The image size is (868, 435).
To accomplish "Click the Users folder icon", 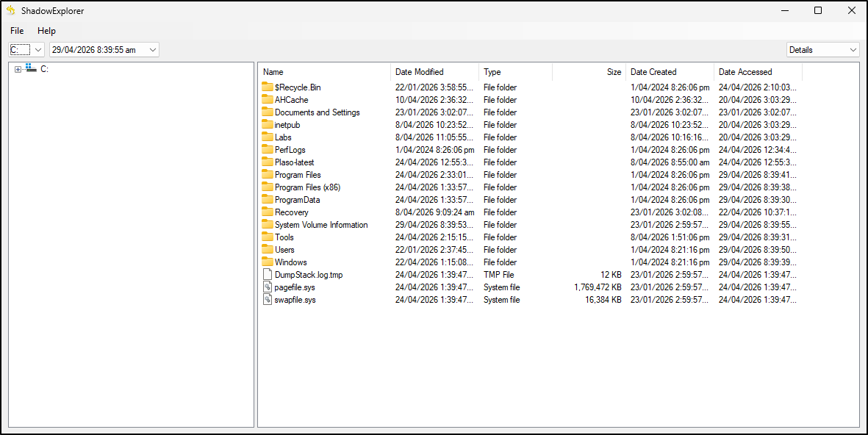I will [x=268, y=250].
